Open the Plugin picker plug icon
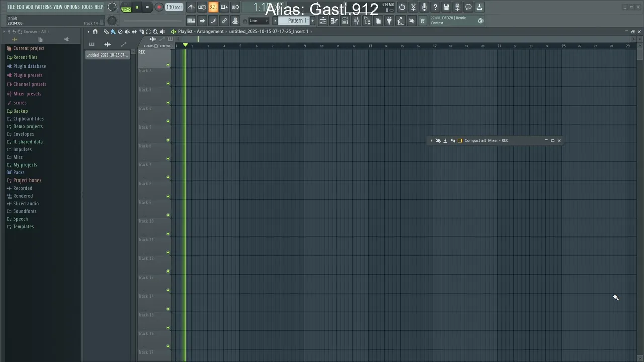This screenshot has height=362, width=644. pos(389,21)
